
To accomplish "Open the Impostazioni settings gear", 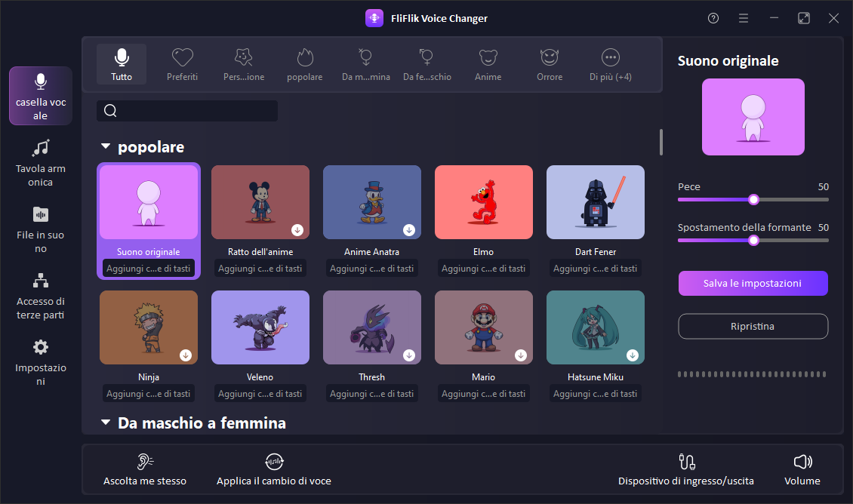I will (41, 362).
